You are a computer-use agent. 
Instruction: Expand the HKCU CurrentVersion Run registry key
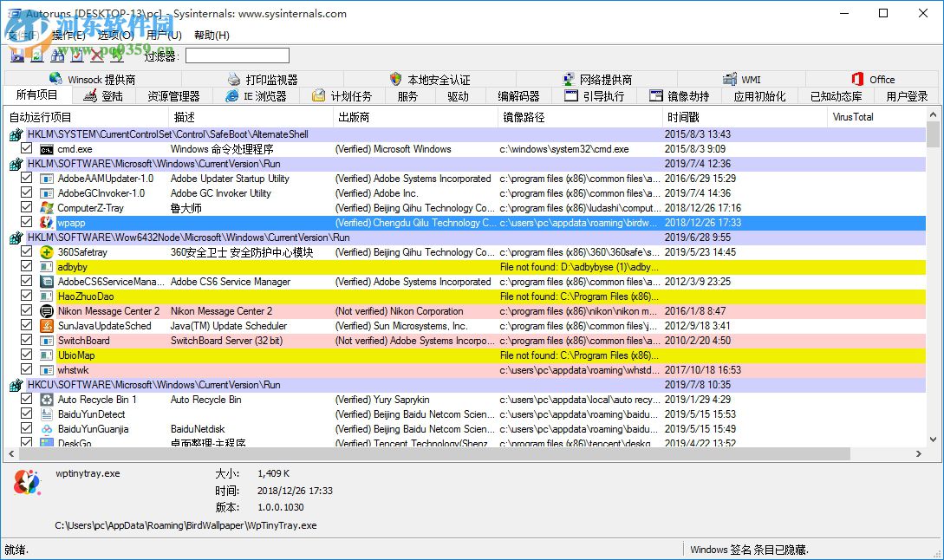(16, 384)
